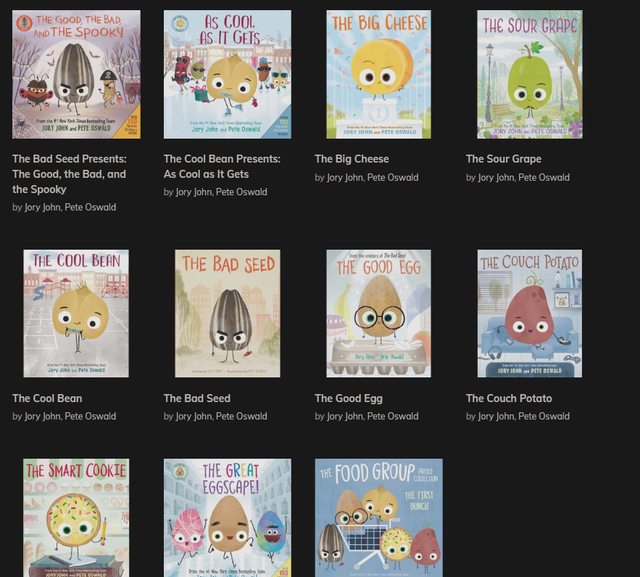The image size is (640, 577).
Task: Open The Bad Seed book cover
Action: click(x=227, y=313)
